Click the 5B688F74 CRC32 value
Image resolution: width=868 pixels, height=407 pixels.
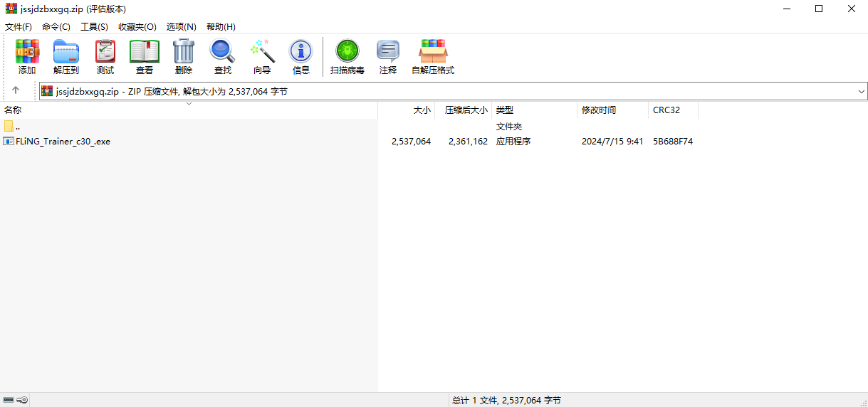click(x=673, y=142)
